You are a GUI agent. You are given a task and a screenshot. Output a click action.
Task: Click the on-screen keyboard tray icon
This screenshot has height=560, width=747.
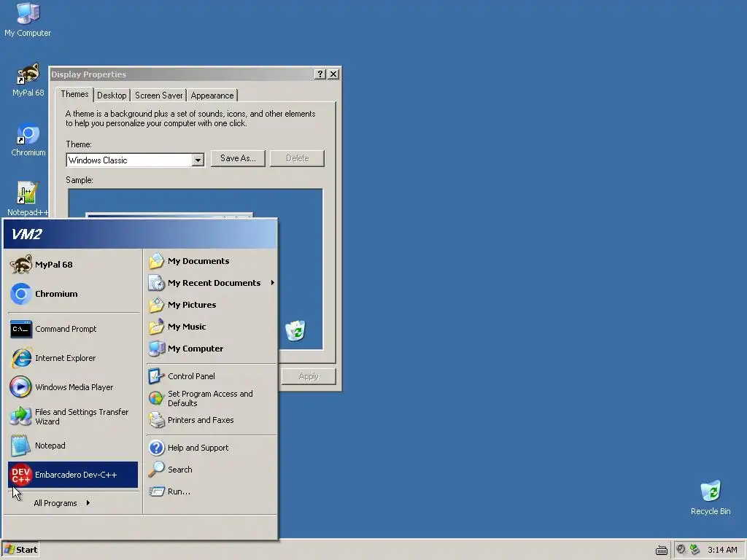(x=661, y=550)
